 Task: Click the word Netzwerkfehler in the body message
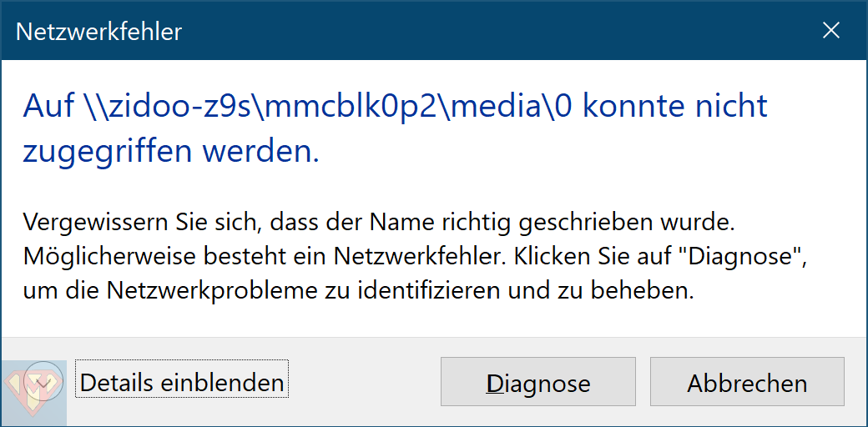pos(431,257)
